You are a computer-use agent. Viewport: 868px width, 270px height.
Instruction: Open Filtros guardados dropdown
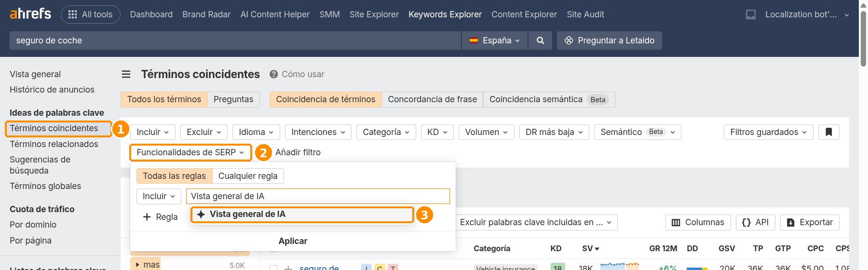(x=769, y=132)
